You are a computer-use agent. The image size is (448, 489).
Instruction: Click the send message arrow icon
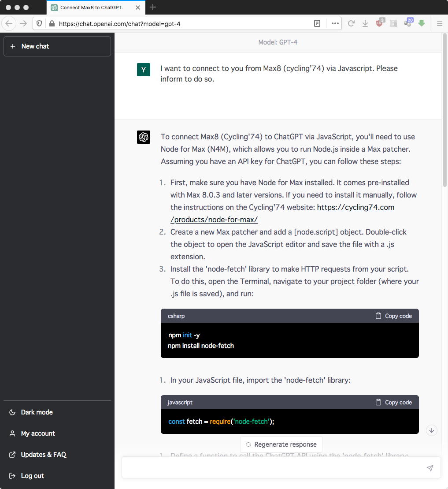[430, 468]
